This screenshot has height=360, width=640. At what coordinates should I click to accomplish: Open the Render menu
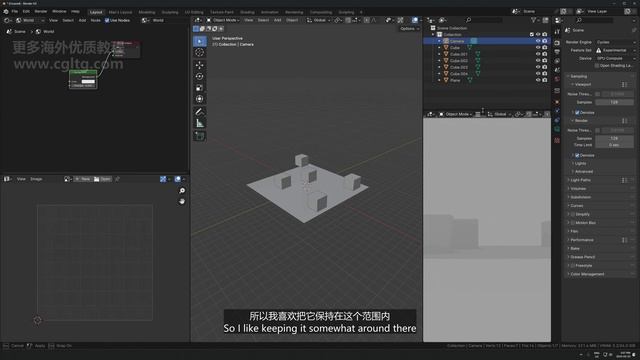pyautogui.click(x=41, y=11)
